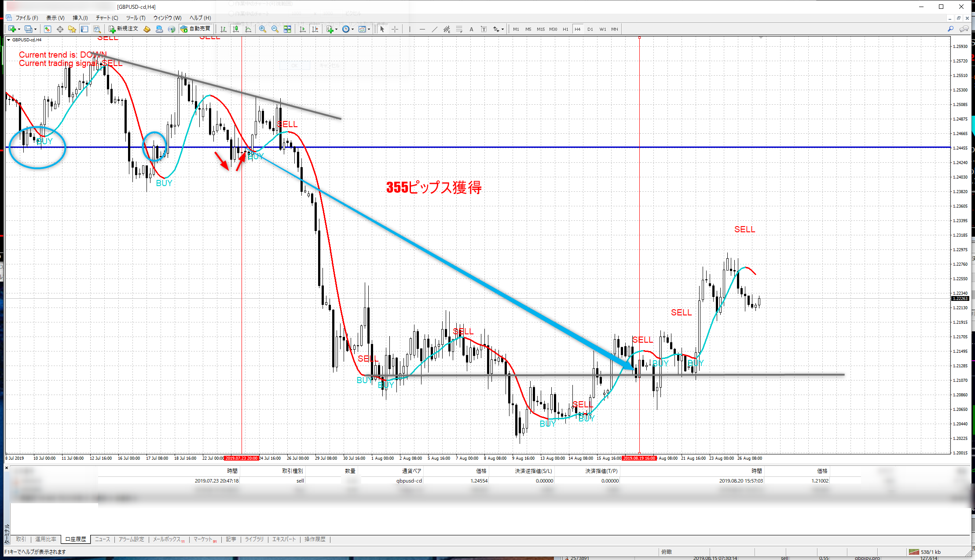This screenshot has height=560, width=975.
Task: Select the trendline drawing tool
Action: pos(435,29)
